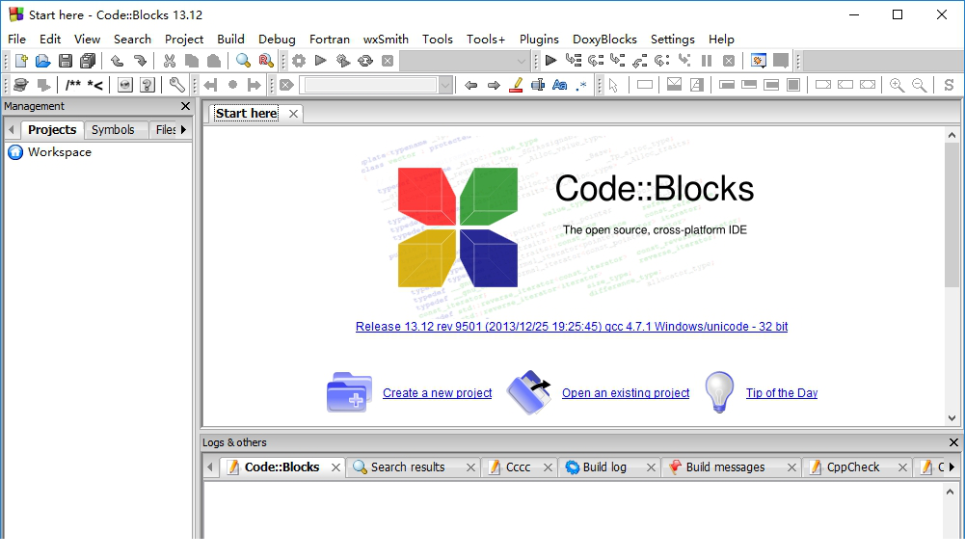Open the Build menu
This screenshot has height=560, width=965.
pos(230,39)
